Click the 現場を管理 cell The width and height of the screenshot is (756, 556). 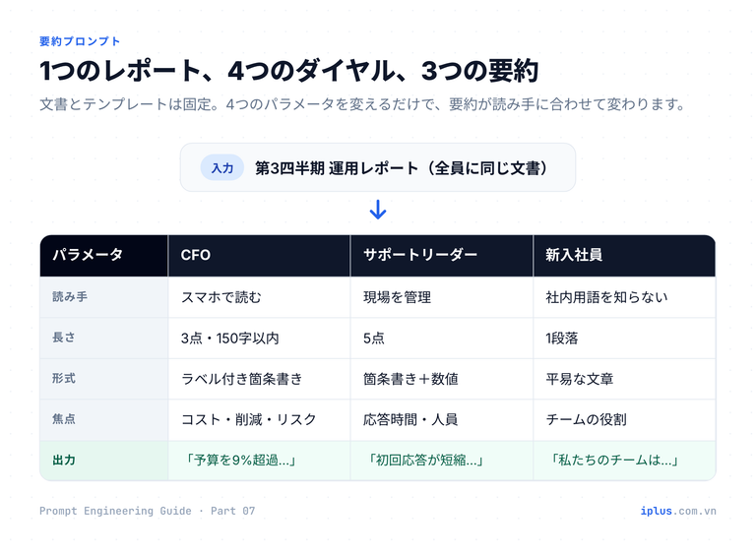click(x=442, y=297)
